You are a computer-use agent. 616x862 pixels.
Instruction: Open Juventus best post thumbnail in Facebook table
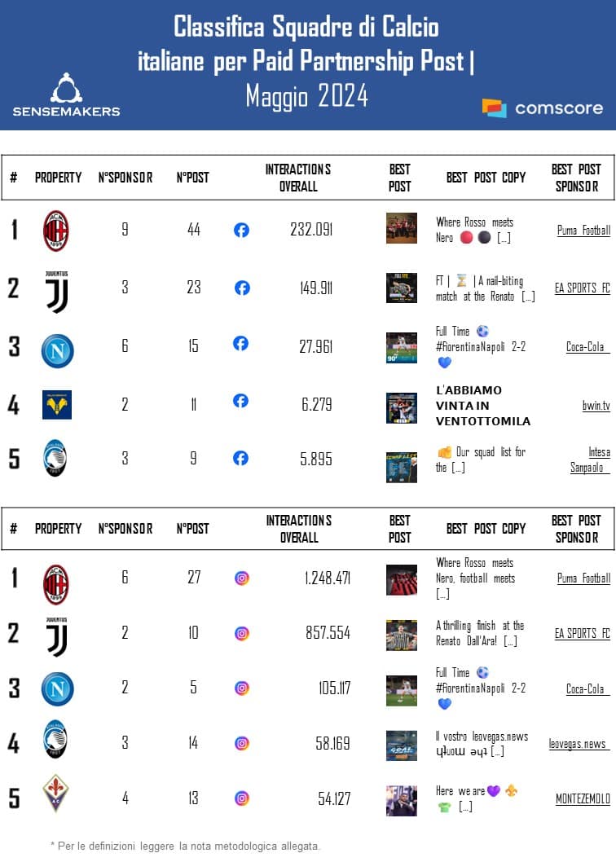[x=402, y=288]
